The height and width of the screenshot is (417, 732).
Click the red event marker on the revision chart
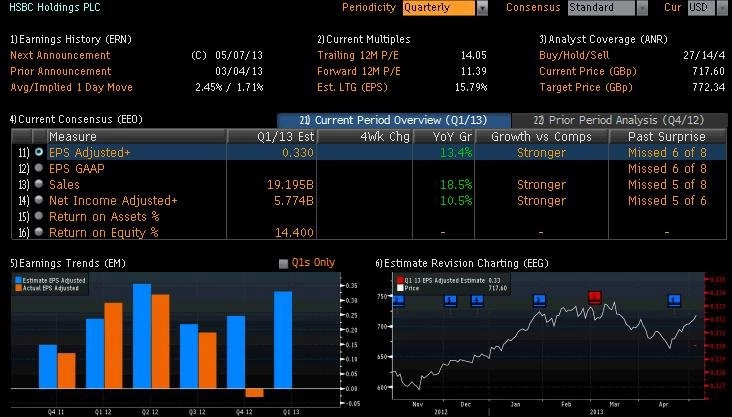(x=594, y=297)
